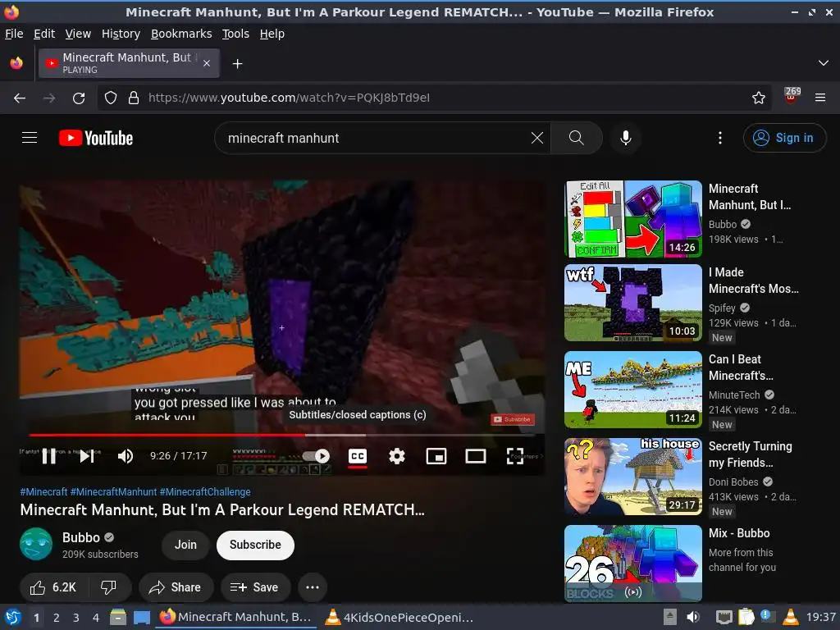Viewport: 840px width, 630px height.
Task: Go to YouTube home logo
Action: [x=96, y=138]
